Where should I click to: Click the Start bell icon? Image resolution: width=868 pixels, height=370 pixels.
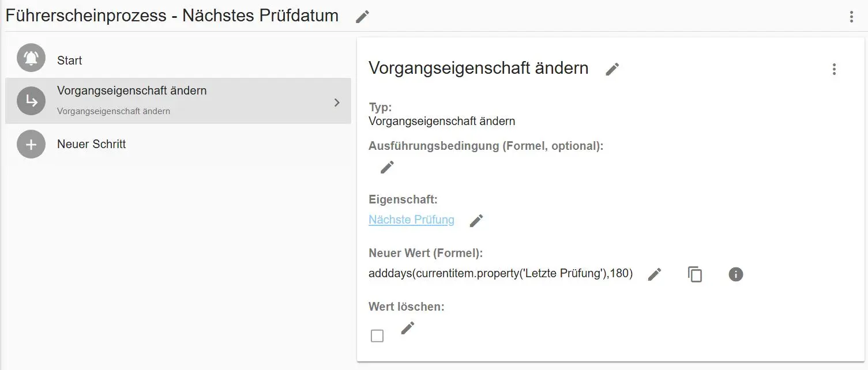(x=31, y=58)
